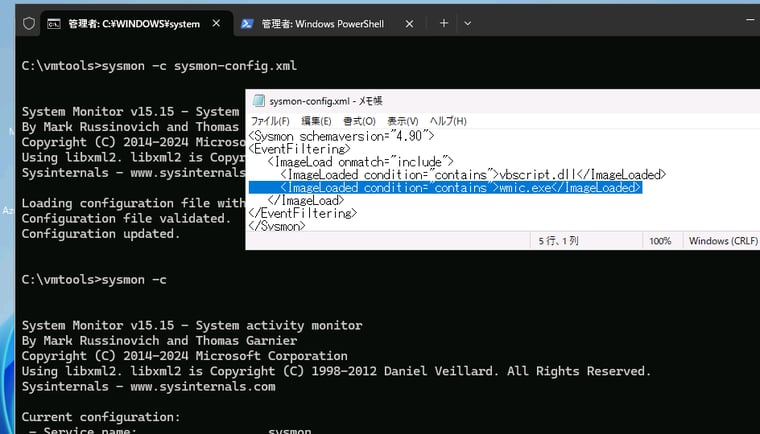Click the highlighted wmic.exe ImageLoaded line
Screen dimensions: 760x434
445,187
